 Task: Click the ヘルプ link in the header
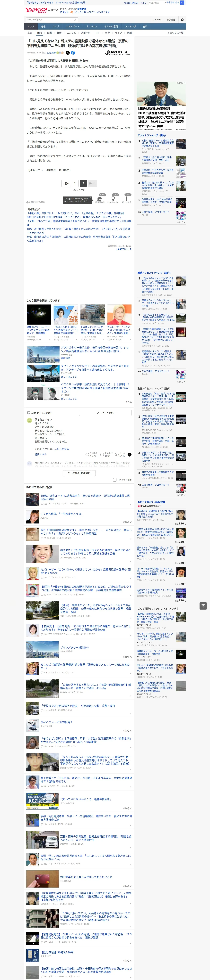point(143,3)
